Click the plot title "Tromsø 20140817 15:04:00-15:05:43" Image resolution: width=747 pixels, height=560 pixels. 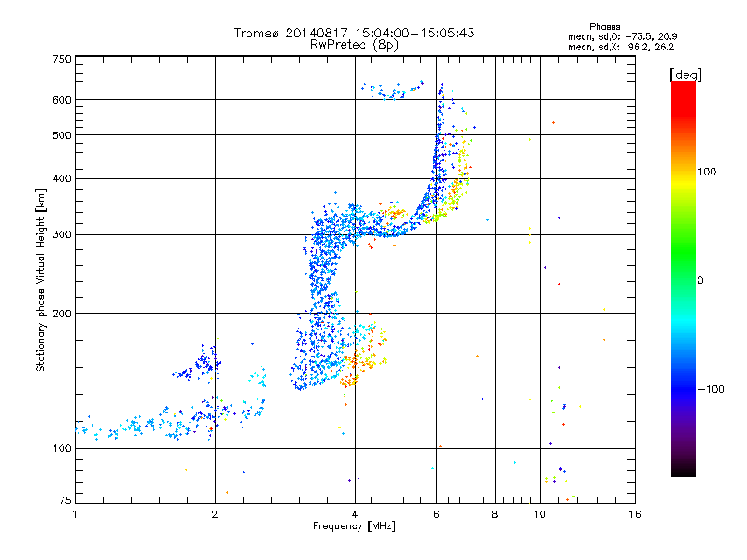pos(354,33)
